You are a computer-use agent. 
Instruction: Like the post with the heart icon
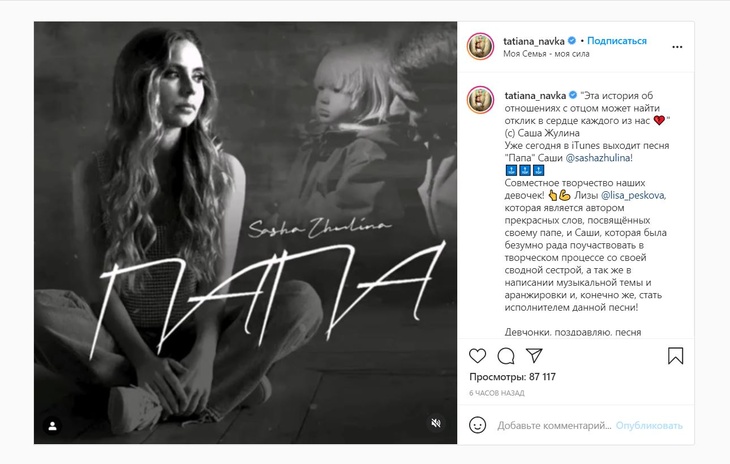coord(478,356)
